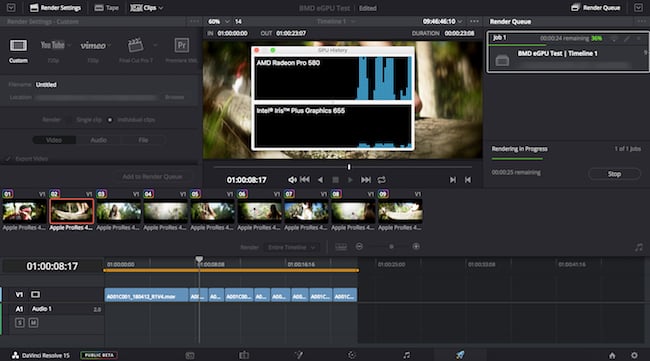The height and width of the screenshot is (361, 650).
Task: Select clip thumbnail 05
Action: click(x=212, y=211)
